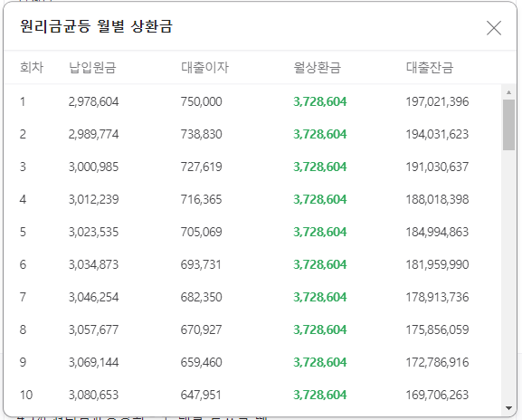The height and width of the screenshot is (420, 522).
Task: Click interest value 659,460
Action: 202,362
